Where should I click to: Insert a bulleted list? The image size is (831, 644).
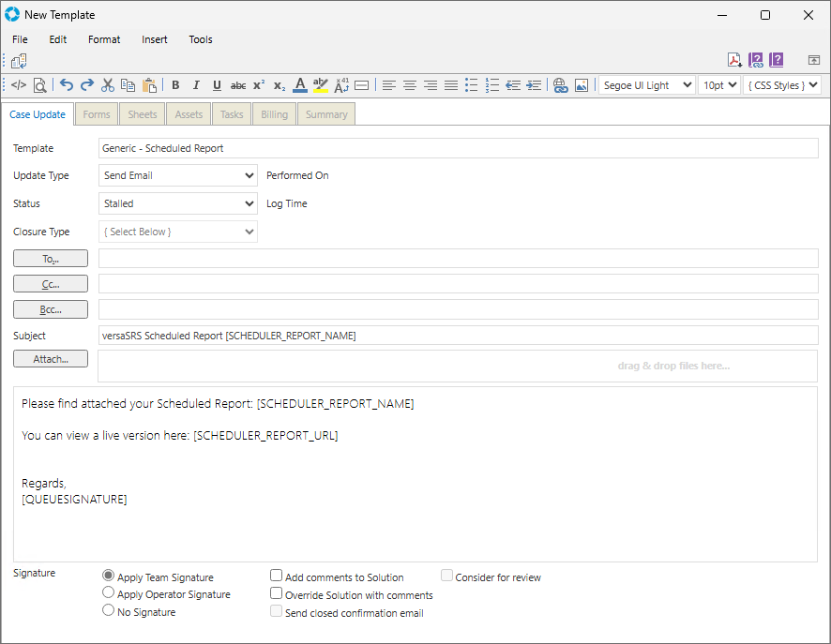pyautogui.click(x=471, y=85)
